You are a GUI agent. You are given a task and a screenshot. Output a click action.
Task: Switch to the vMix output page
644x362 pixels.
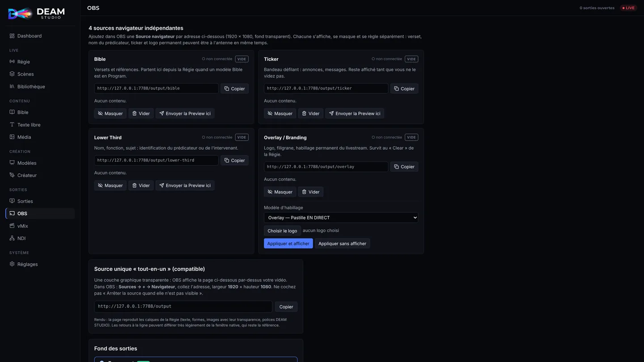[x=40, y=226]
